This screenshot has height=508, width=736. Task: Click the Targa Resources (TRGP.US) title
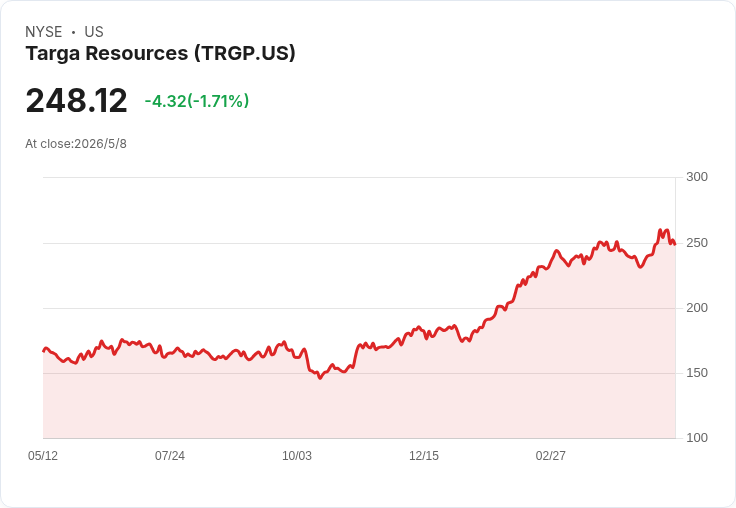(161, 54)
